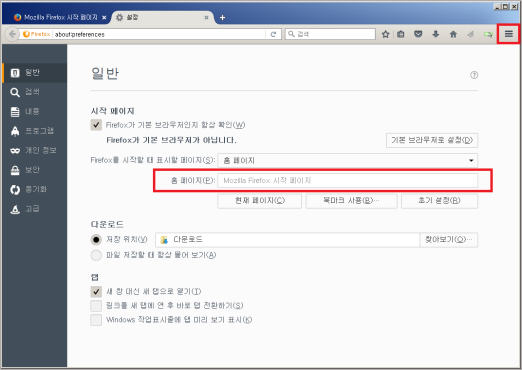The height and width of the screenshot is (370, 522).
Task: Expand the startup page dropdown 홈 페이지
Action: (348, 160)
